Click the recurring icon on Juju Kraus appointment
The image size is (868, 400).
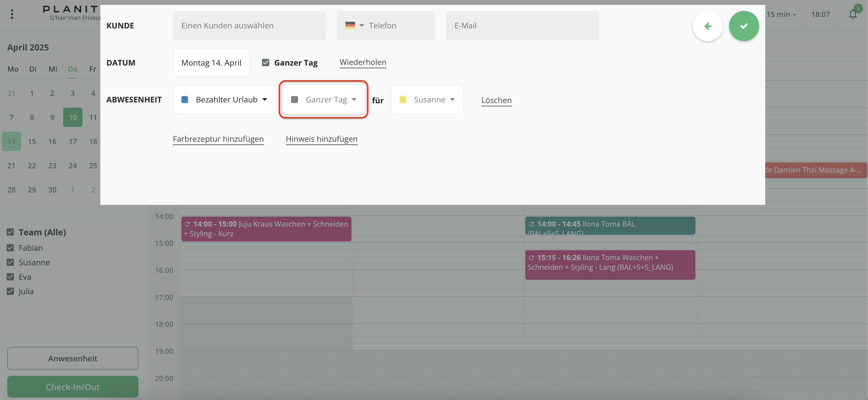tap(187, 224)
